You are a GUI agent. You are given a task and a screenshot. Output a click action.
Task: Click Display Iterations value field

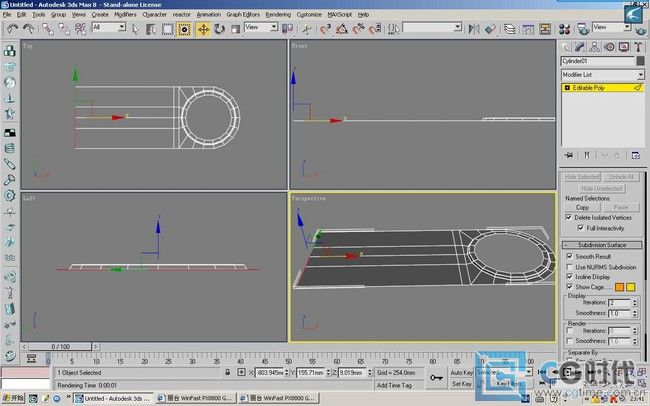pyautogui.click(x=619, y=303)
